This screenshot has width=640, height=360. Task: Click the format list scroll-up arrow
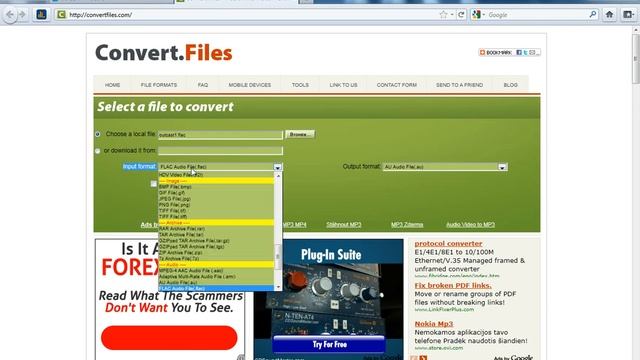click(x=278, y=176)
